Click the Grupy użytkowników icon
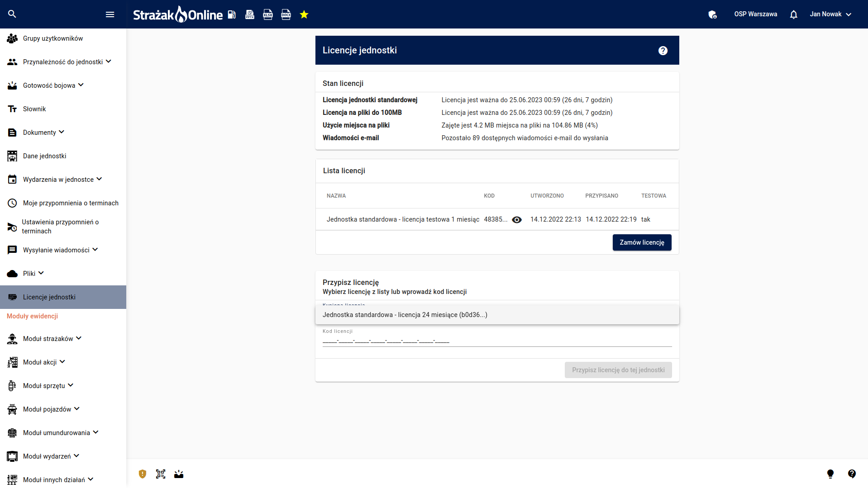868x488 pixels. tap(12, 38)
